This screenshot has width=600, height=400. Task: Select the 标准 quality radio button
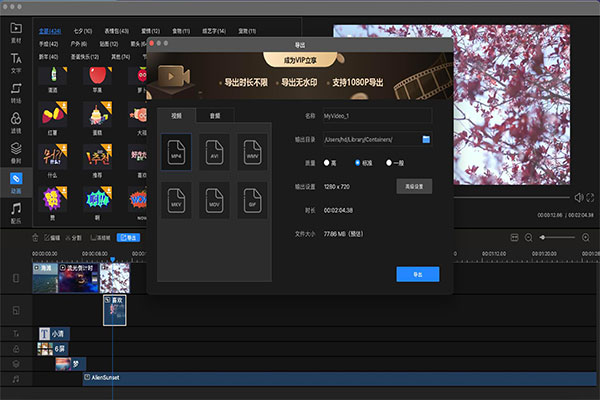click(358, 162)
